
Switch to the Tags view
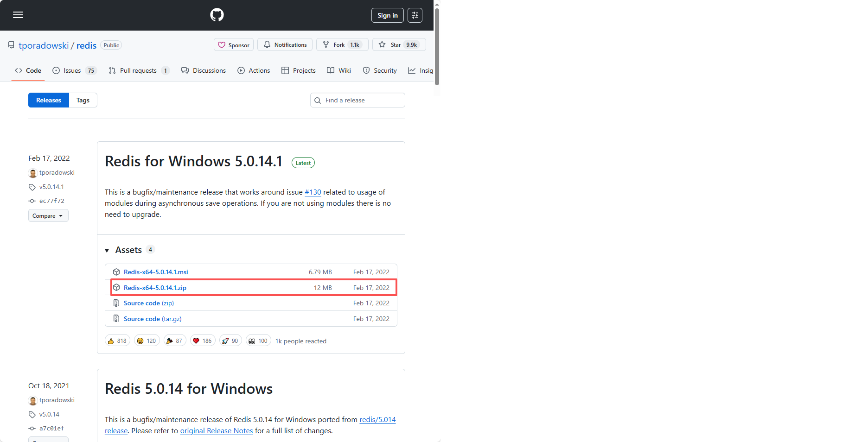pos(83,101)
